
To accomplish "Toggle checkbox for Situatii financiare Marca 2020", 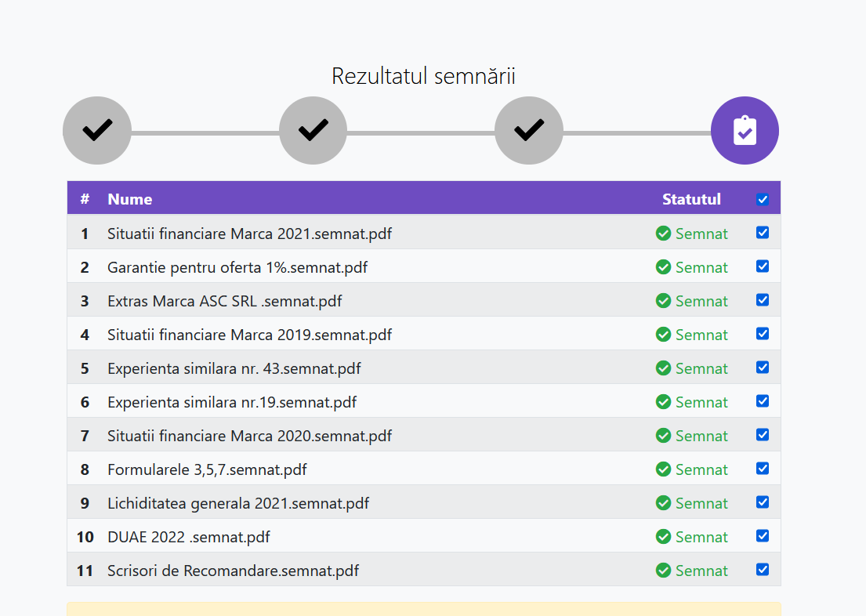I will (x=763, y=435).
